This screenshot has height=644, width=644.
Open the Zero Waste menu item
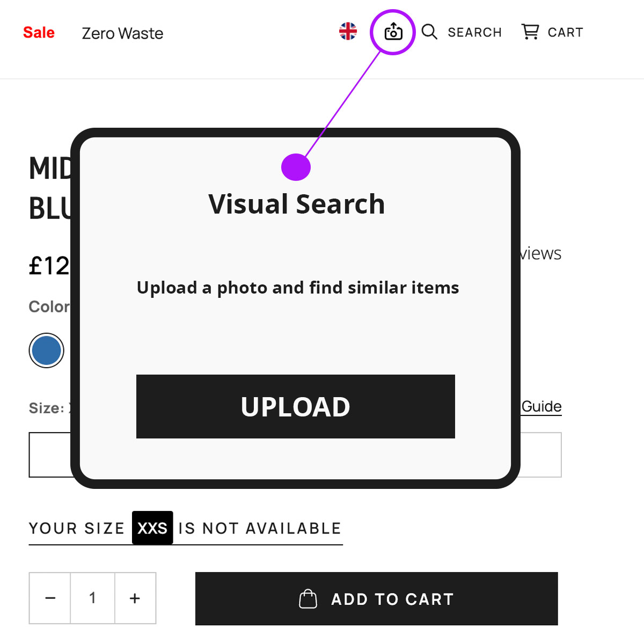pos(122,33)
